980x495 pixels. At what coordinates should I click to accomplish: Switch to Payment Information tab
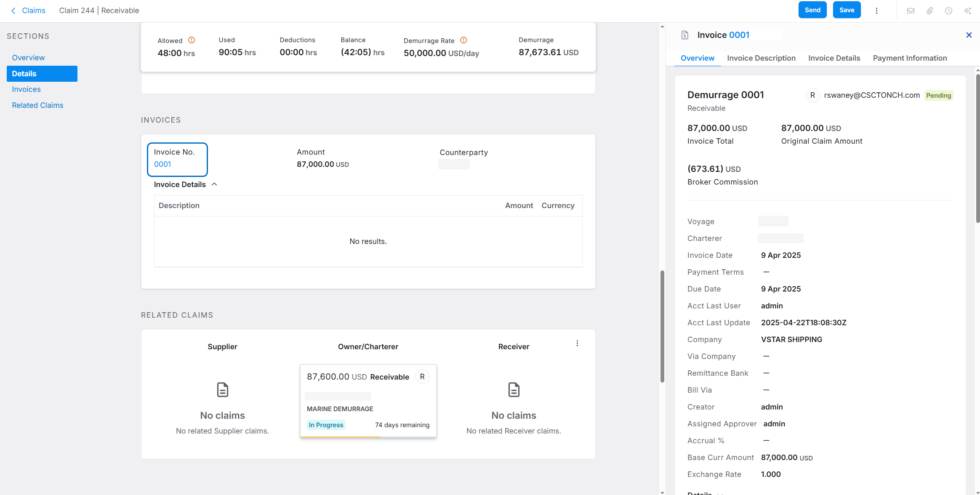[910, 58]
